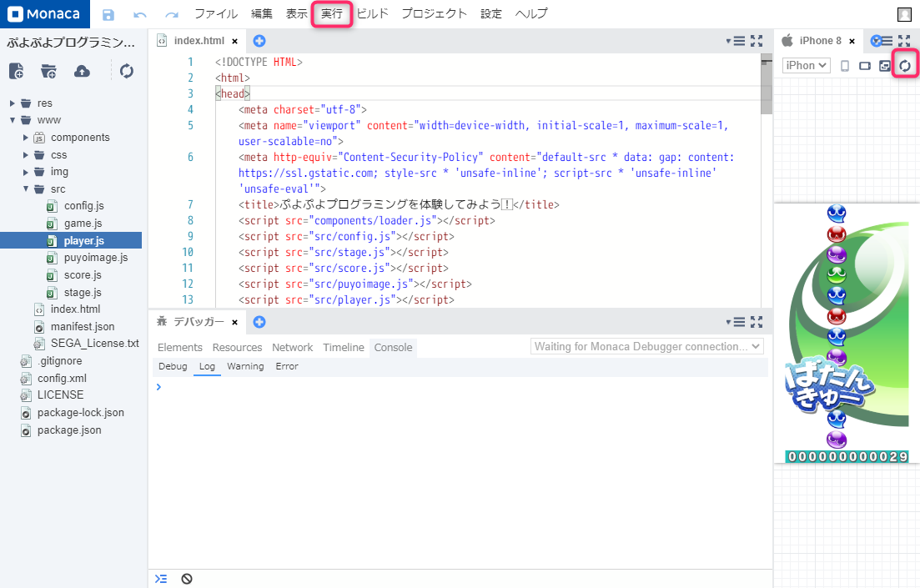Refresh the project file tree
This screenshot has width=920, height=588.
pyautogui.click(x=126, y=71)
